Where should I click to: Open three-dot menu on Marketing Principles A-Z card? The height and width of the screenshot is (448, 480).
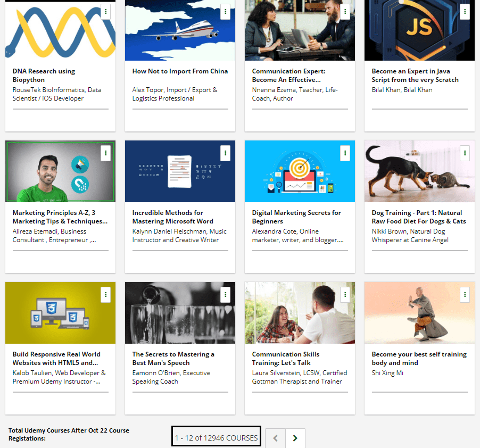click(106, 153)
